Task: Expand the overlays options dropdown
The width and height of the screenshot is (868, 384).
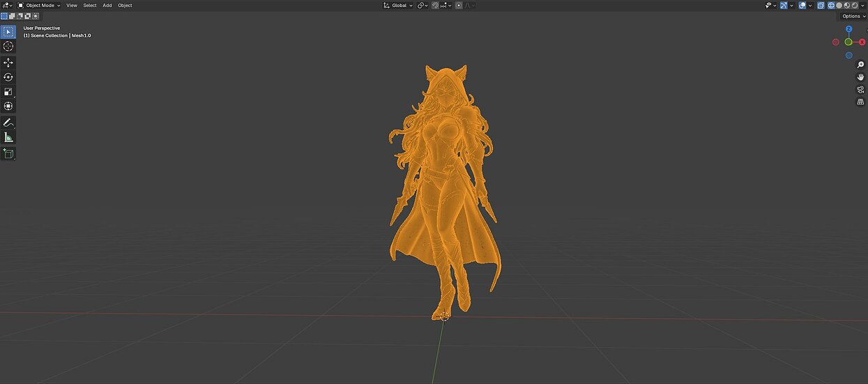Action: pos(810,6)
